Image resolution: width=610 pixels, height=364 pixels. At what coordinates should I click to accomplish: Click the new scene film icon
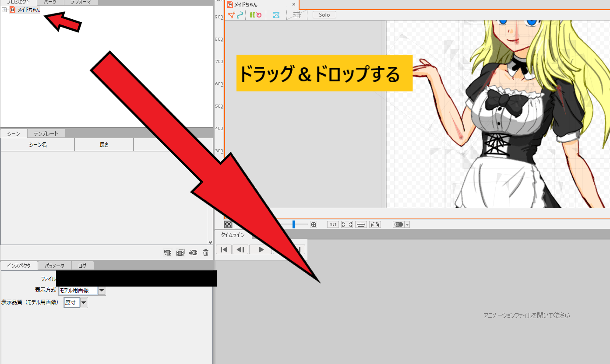point(167,252)
